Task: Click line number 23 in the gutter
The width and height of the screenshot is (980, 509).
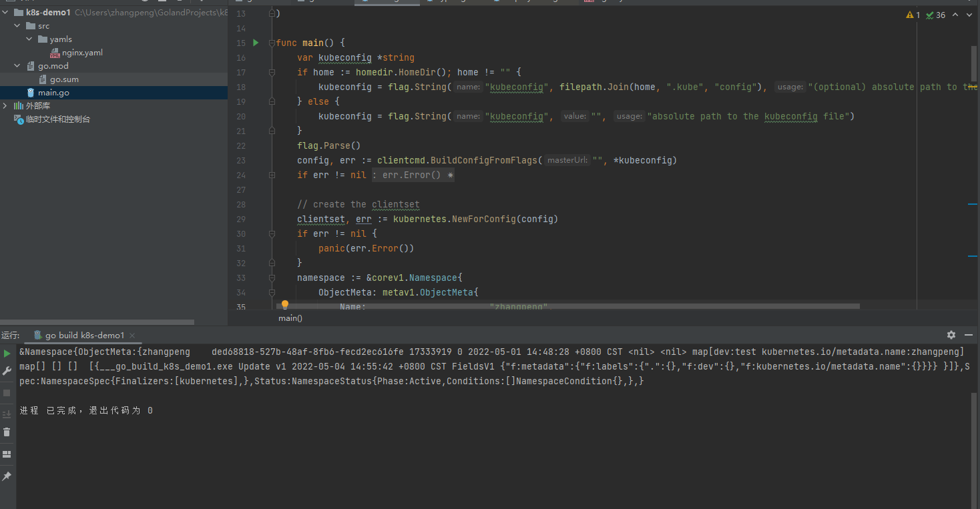Action: (x=241, y=160)
